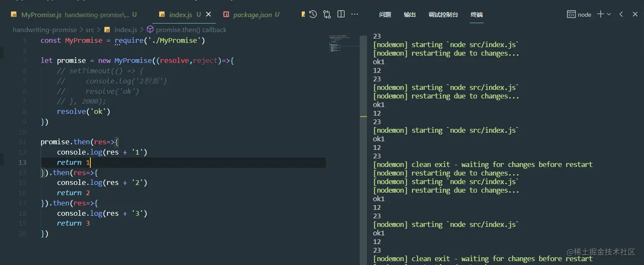The width and height of the screenshot is (644, 265).
Task: Click console.log(res + '2') in the code
Action: 102,182
